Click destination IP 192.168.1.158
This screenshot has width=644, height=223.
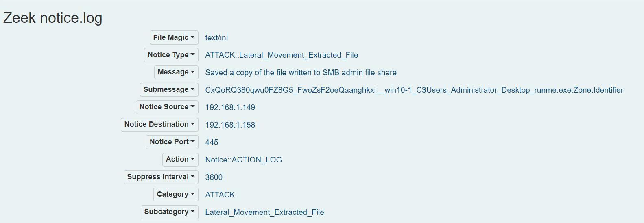[230, 125]
